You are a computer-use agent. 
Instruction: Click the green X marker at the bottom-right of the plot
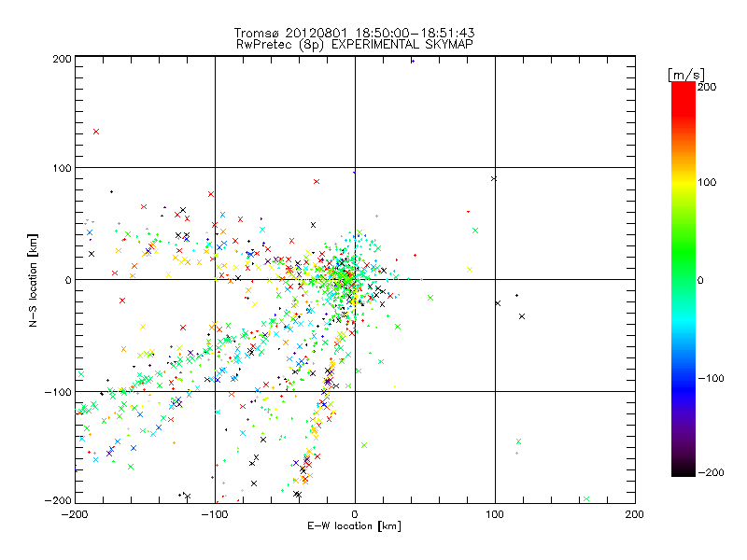pos(586,498)
